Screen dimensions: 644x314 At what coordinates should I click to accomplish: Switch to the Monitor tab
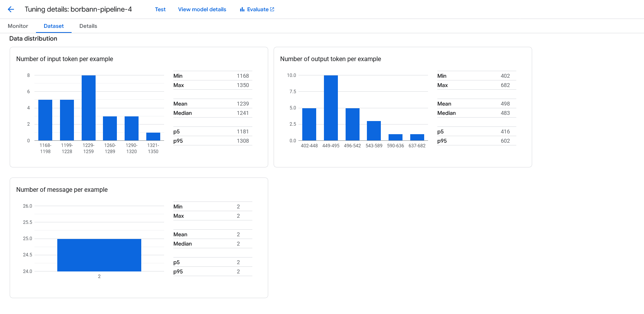pyautogui.click(x=18, y=26)
